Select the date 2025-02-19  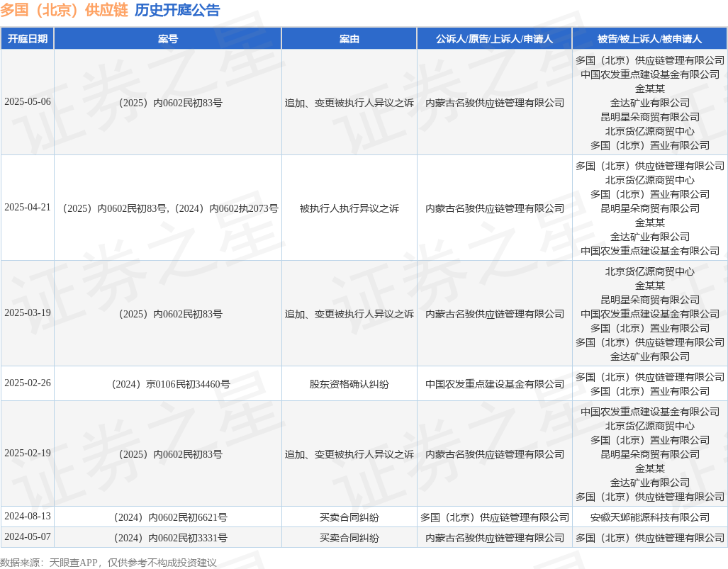tap(28, 453)
